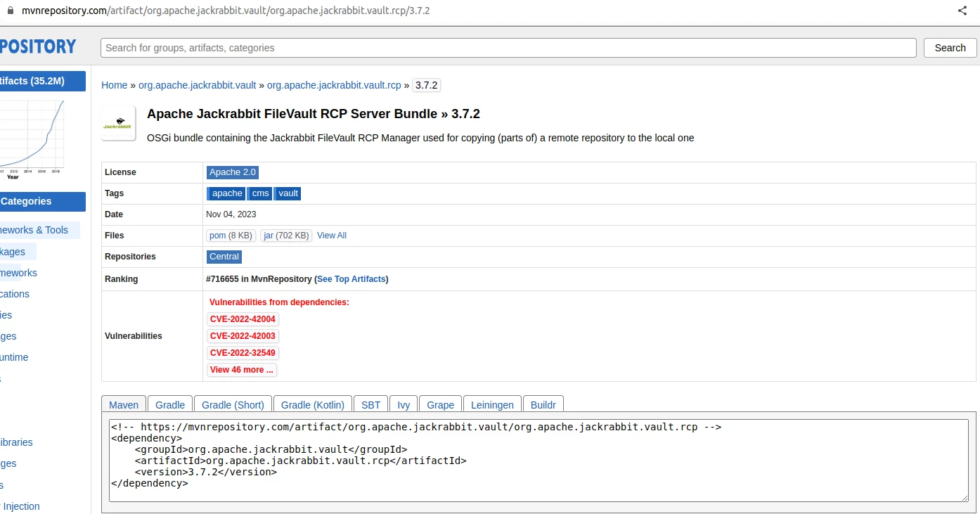
Task: Click the share icon in the address bar
Action: pyautogui.click(x=962, y=11)
